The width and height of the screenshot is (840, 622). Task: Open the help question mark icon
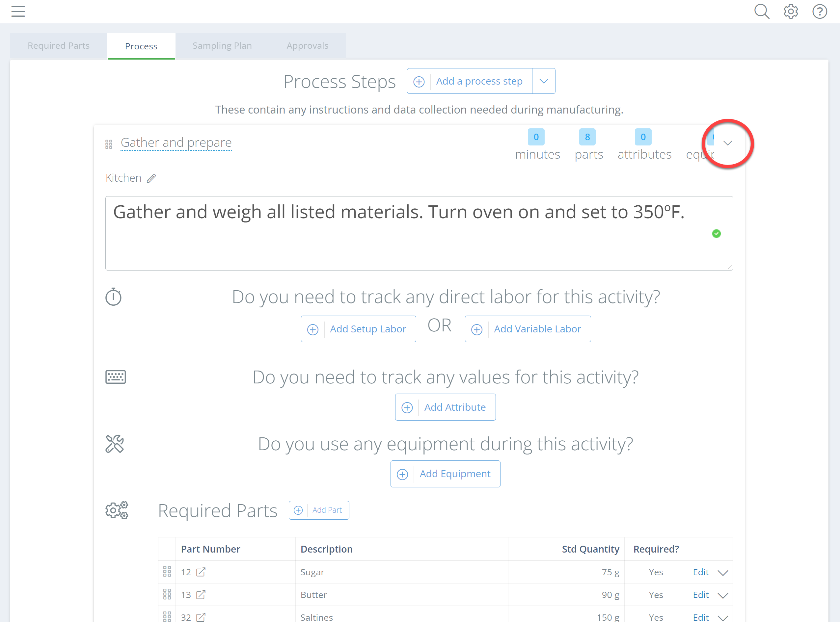coord(819,12)
